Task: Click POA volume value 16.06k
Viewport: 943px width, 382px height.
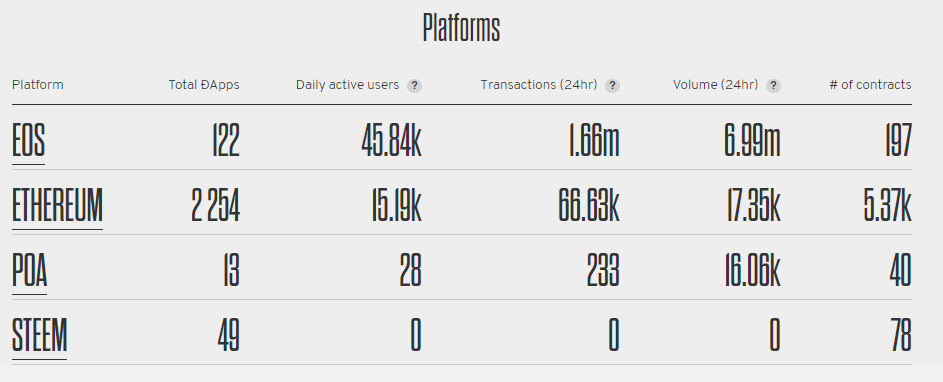Action: click(753, 271)
